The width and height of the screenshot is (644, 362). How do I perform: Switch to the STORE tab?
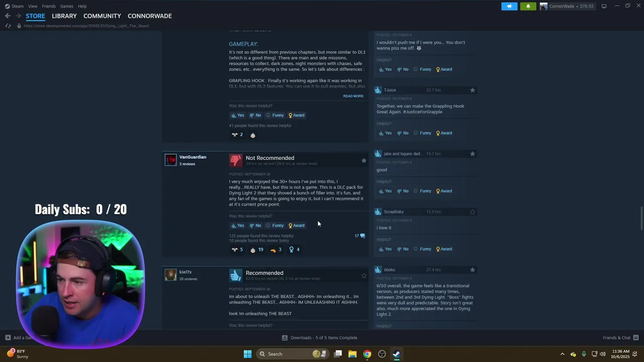point(35,16)
